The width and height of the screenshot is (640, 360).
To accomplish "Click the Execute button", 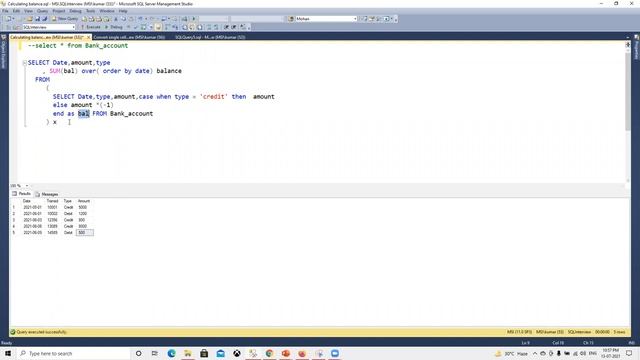I will click(91, 27).
